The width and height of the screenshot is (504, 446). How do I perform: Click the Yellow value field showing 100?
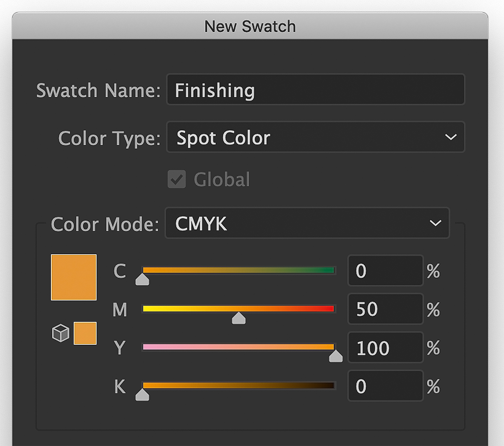click(x=385, y=347)
